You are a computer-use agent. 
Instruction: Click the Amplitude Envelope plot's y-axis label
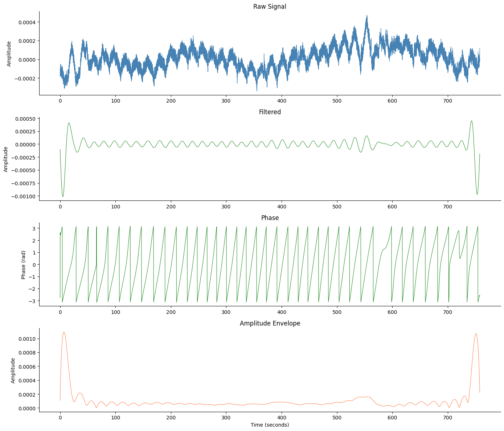point(13,370)
